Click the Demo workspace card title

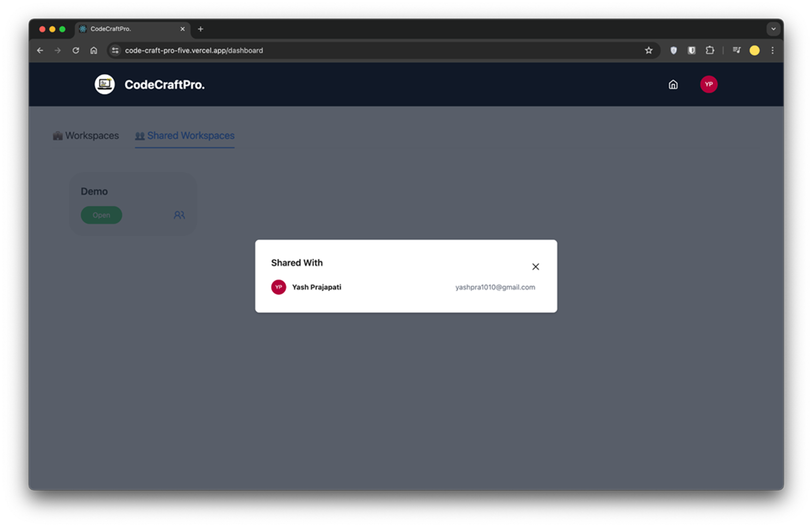[94, 192]
